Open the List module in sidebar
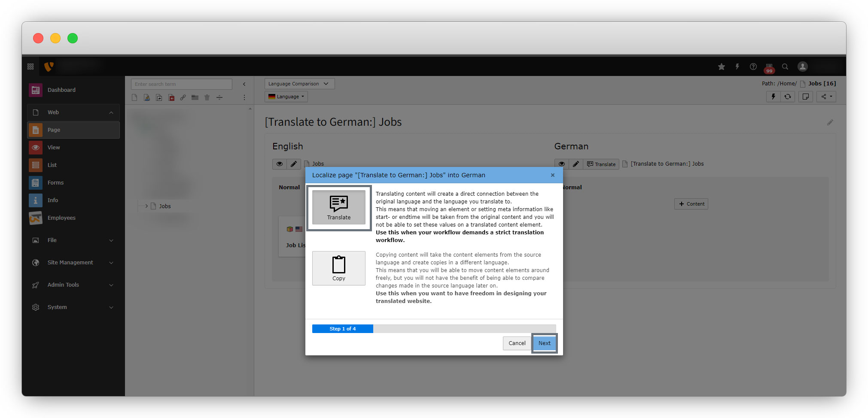The image size is (868, 418). coord(52,165)
